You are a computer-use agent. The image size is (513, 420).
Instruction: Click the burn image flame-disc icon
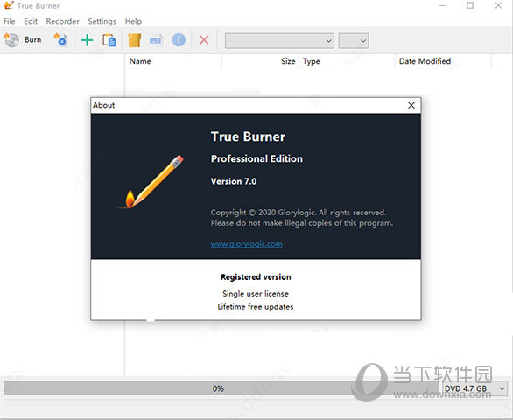(x=61, y=40)
